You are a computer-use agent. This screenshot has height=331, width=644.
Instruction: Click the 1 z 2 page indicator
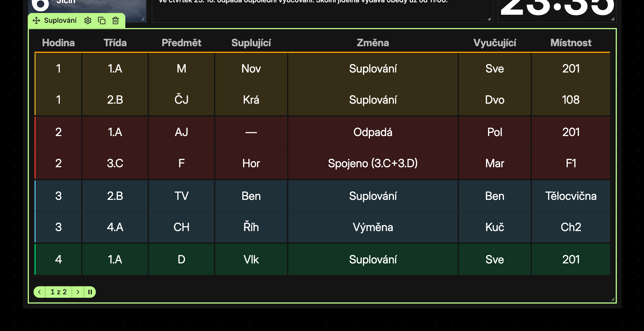tap(59, 292)
